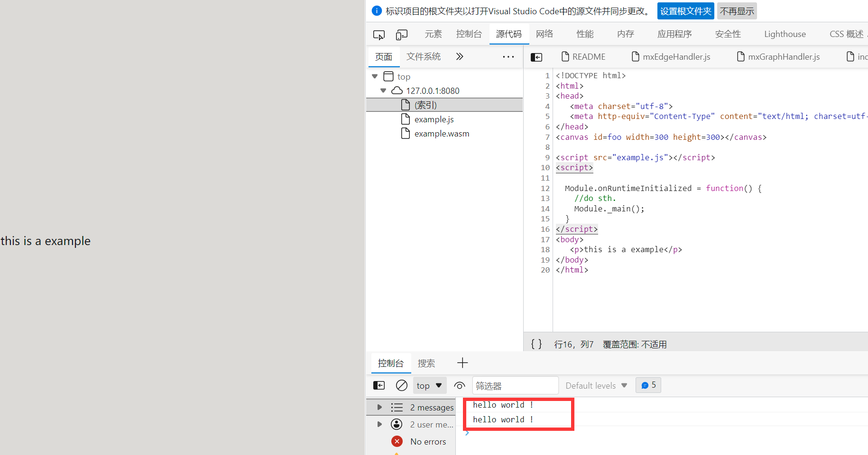The width and height of the screenshot is (868, 455).
Task: Add a new drawer tab with plus icon
Action: coord(462,363)
